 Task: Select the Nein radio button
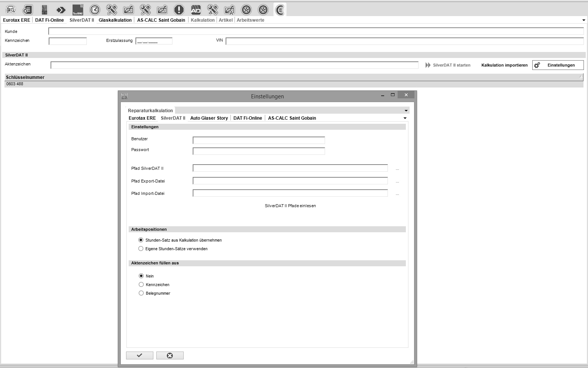[x=141, y=276]
